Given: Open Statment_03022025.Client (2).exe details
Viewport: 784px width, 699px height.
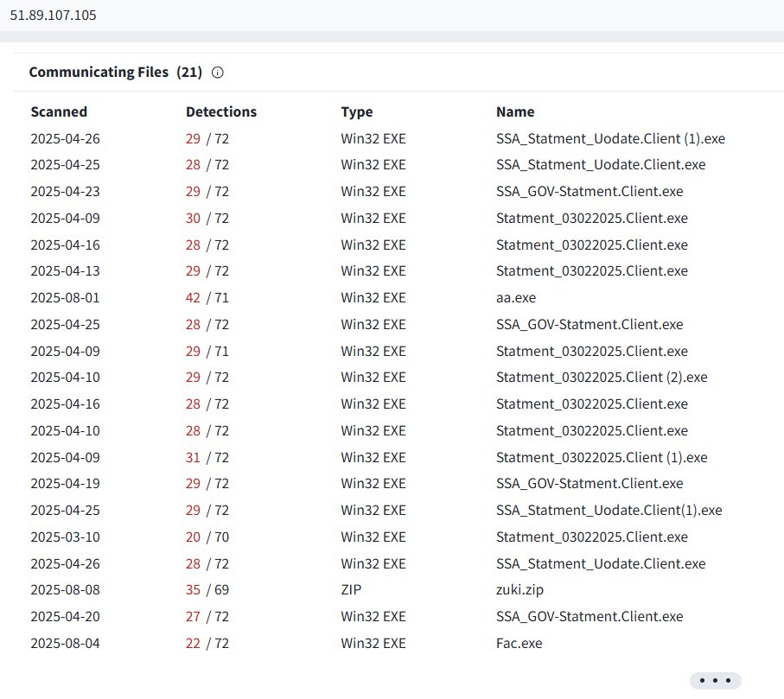Looking at the screenshot, I should pos(602,377).
